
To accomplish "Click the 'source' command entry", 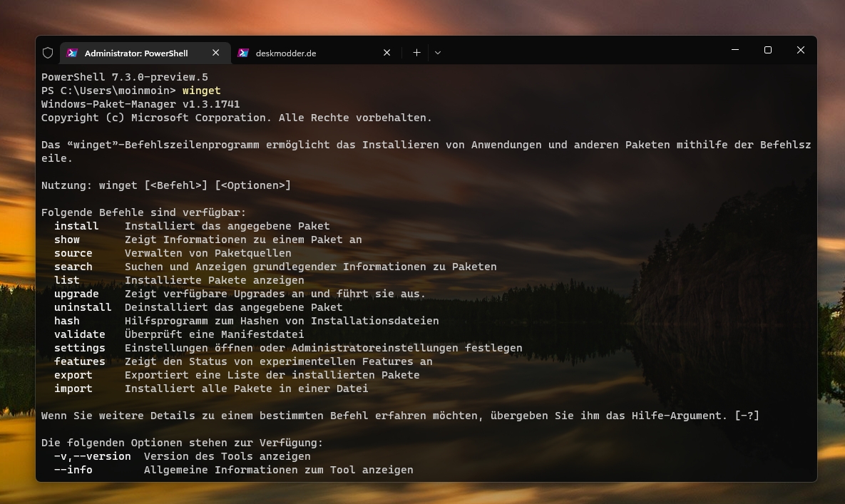I will [73, 253].
